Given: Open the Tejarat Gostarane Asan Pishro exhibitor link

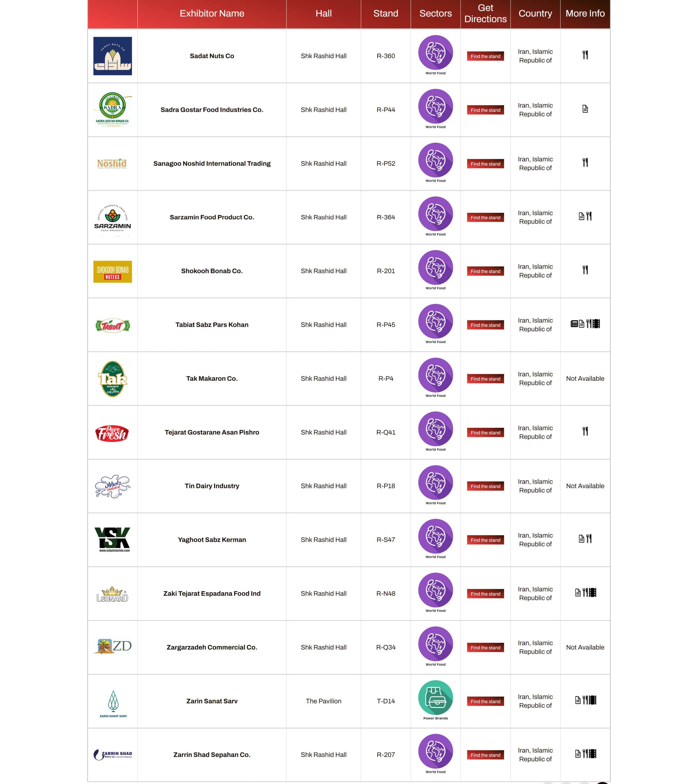Looking at the screenshot, I should [x=212, y=432].
